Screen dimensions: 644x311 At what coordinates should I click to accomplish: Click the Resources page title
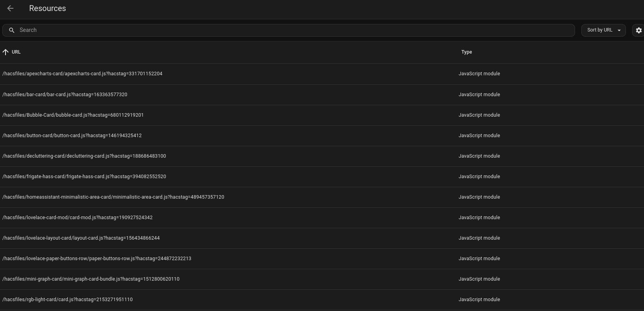47,8
